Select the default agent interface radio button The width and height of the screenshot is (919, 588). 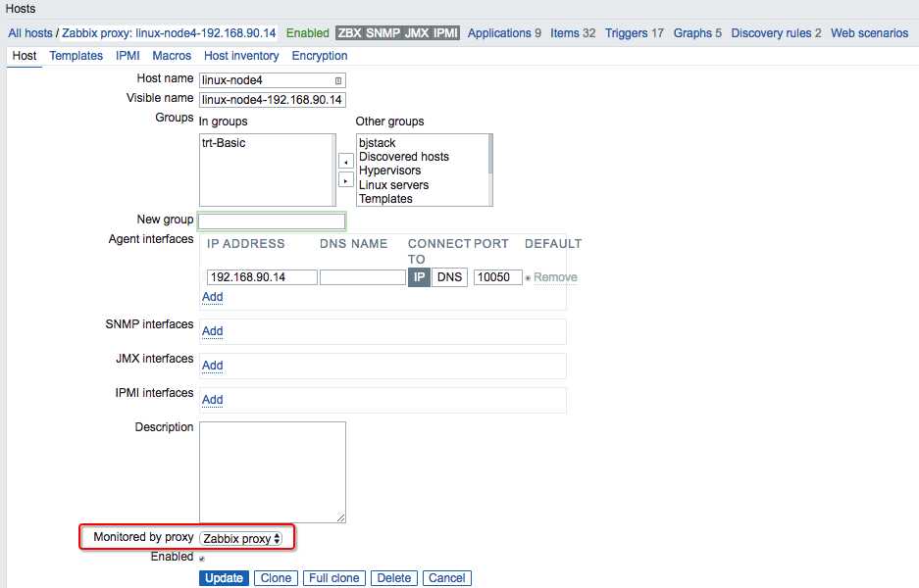tap(528, 277)
